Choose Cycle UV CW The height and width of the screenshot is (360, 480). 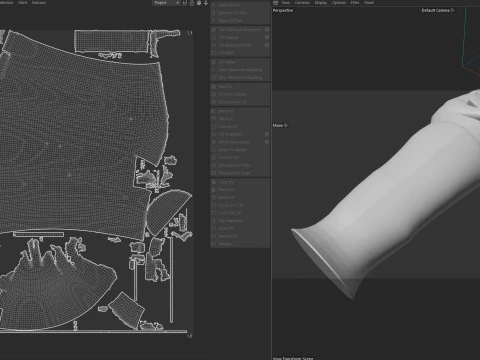coord(240,213)
